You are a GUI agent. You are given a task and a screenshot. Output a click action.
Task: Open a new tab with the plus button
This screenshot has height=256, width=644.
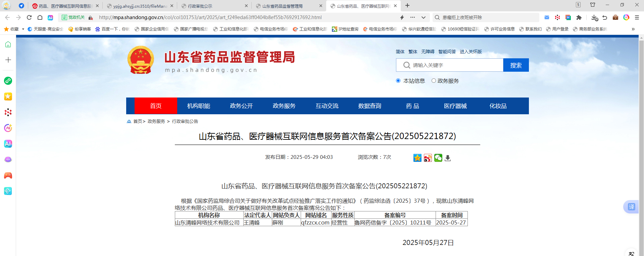coord(407,6)
